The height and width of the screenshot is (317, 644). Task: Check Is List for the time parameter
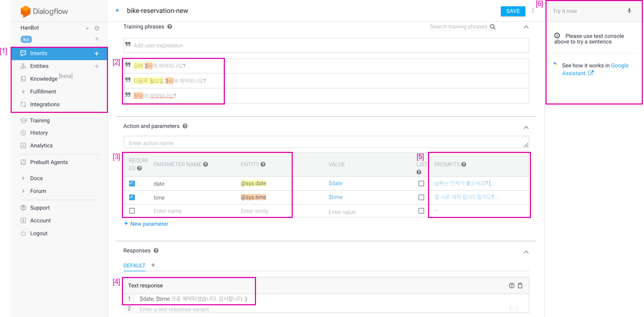(x=421, y=197)
